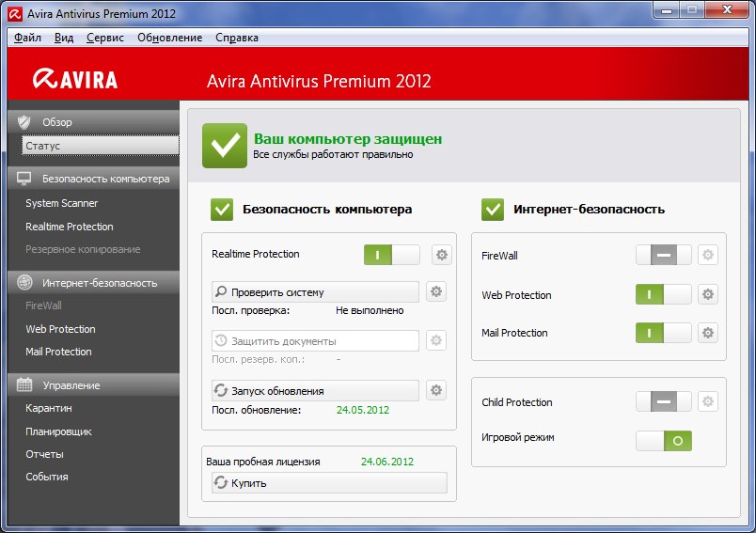Screen dimensions: 756x533
Task: Click the Avira logo in banner
Action: click(75, 79)
